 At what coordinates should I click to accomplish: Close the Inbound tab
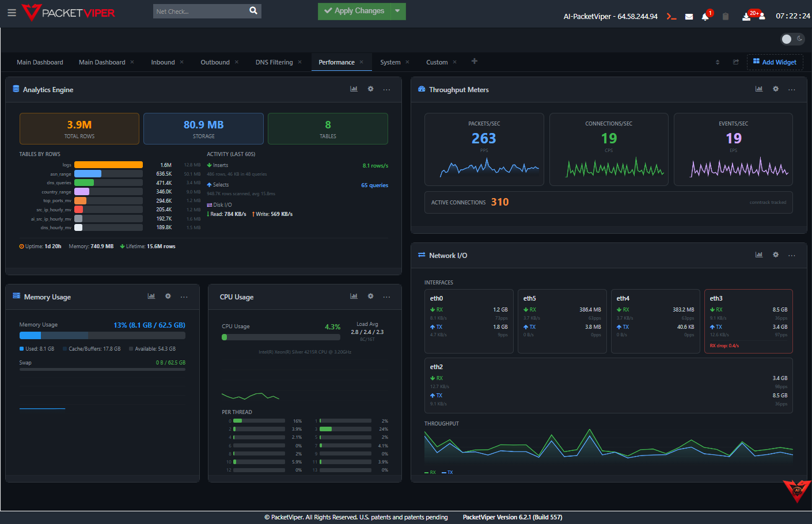[182, 62]
